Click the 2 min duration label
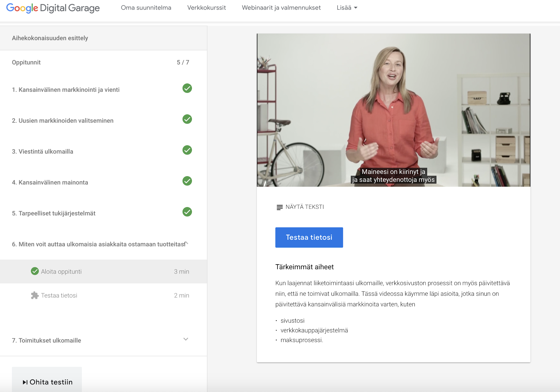This screenshot has height=392, width=560. [182, 295]
